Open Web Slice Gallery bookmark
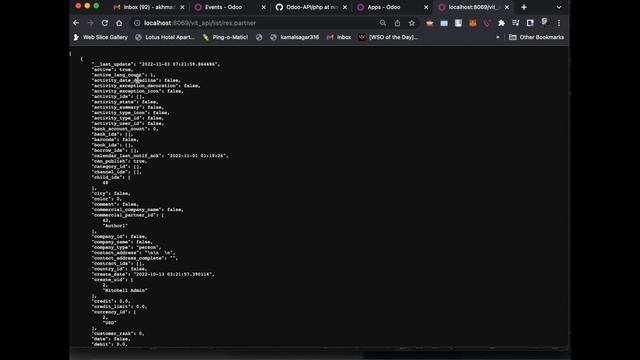 click(100, 37)
